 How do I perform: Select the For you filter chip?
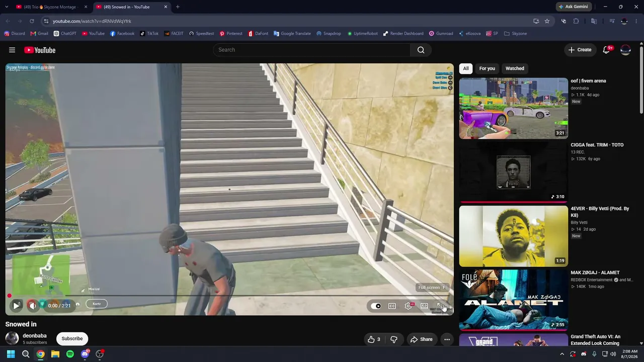coord(487,68)
